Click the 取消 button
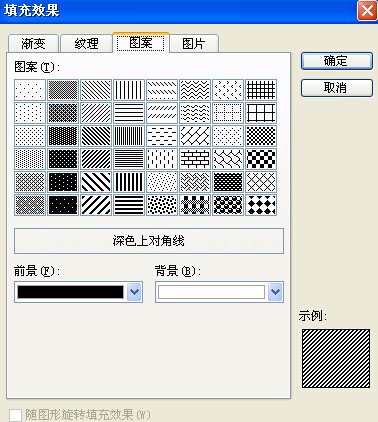Image resolution: width=378 pixels, height=422 pixels. pos(337,88)
